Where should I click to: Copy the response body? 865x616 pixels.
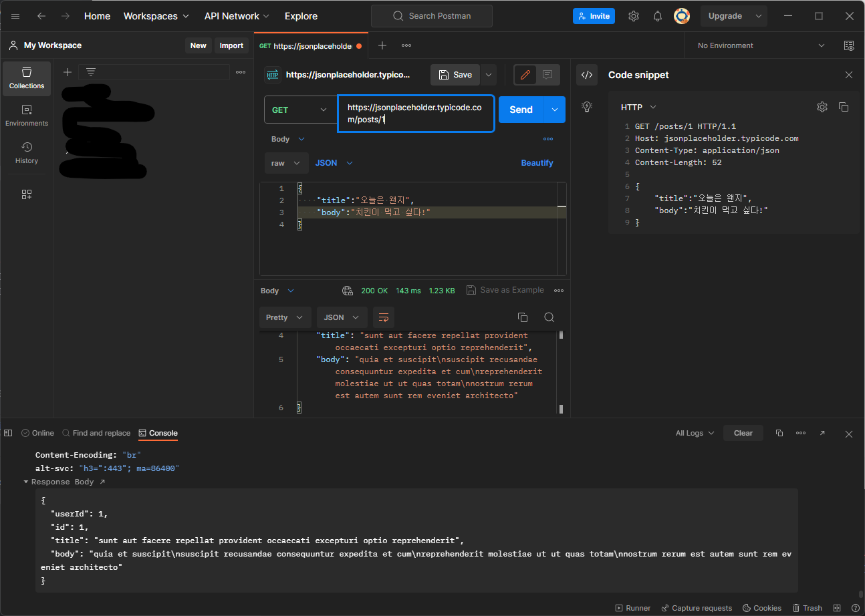[x=523, y=317]
